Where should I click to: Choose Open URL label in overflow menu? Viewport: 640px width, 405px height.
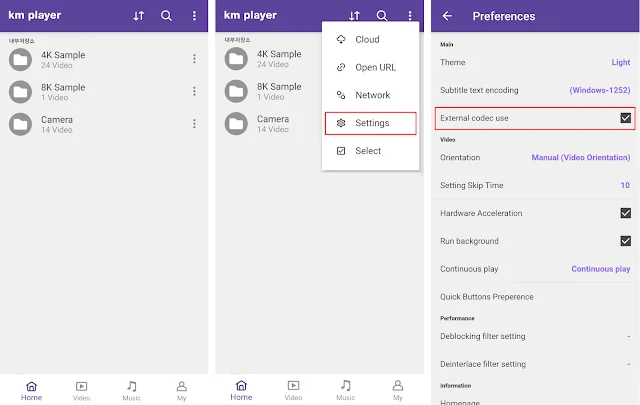(376, 67)
